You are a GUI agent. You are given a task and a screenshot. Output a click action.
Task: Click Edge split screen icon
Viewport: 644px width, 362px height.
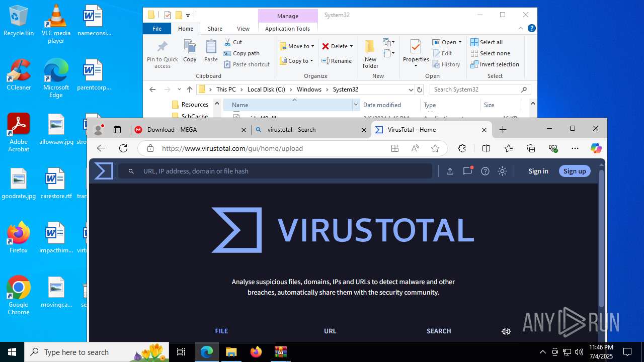click(x=486, y=148)
